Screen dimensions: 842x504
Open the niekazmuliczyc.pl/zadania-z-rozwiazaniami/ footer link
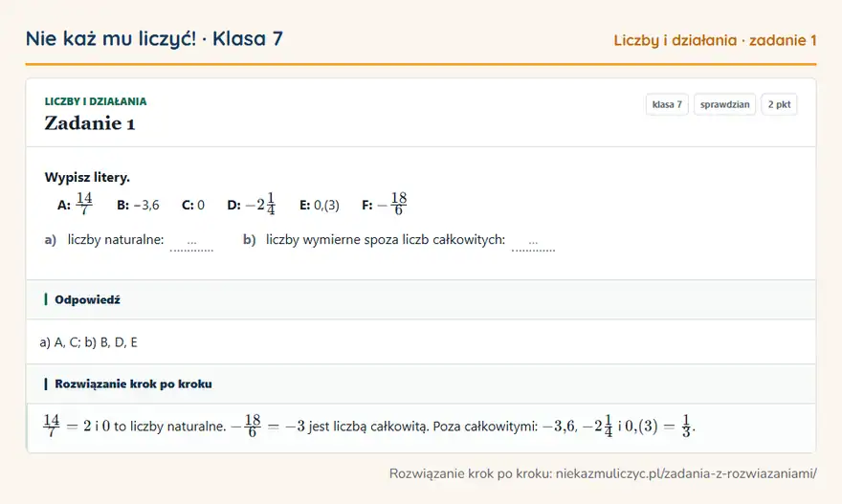pos(686,473)
